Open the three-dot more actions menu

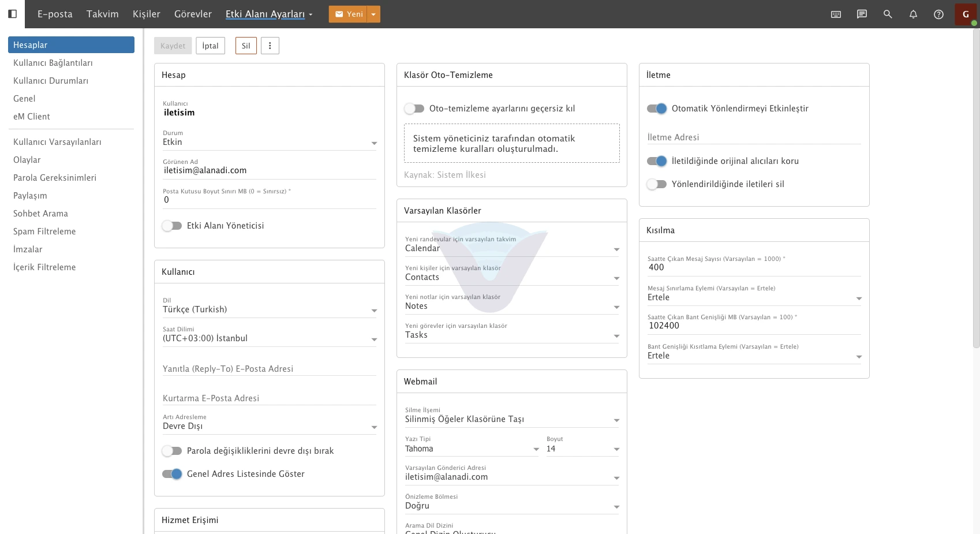tap(270, 46)
